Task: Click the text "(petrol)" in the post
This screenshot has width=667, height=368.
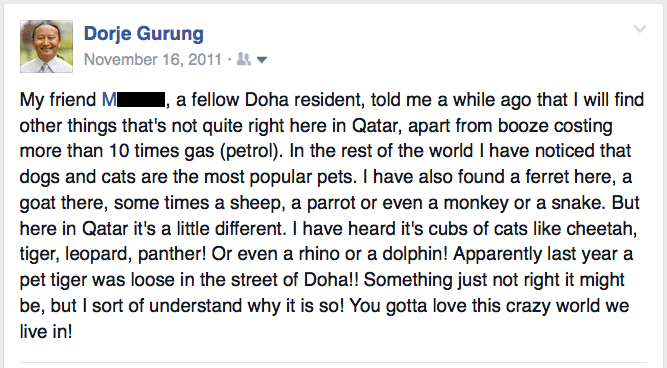Action: point(249,151)
